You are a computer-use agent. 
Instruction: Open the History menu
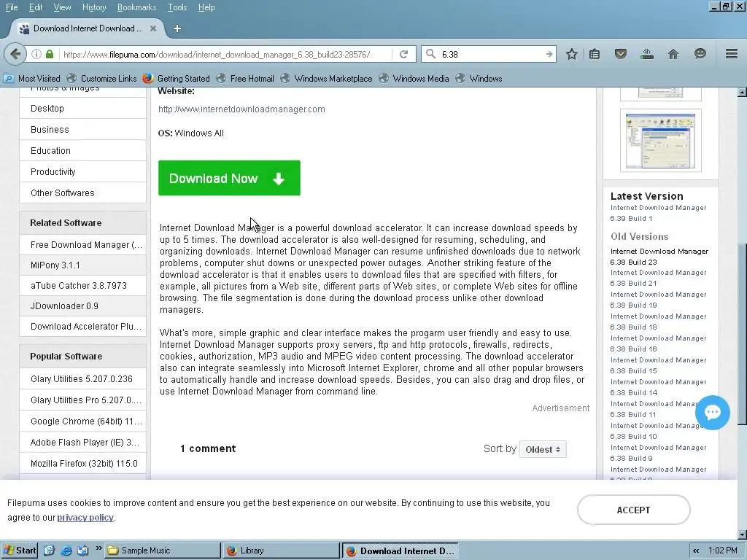point(94,7)
